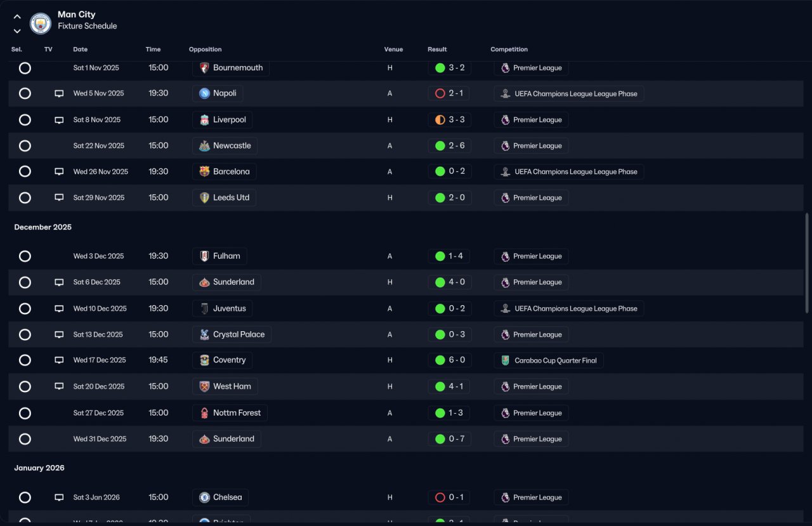Click the Chelsea club crest icon
Image resolution: width=812 pixels, height=526 pixels.
tap(204, 497)
